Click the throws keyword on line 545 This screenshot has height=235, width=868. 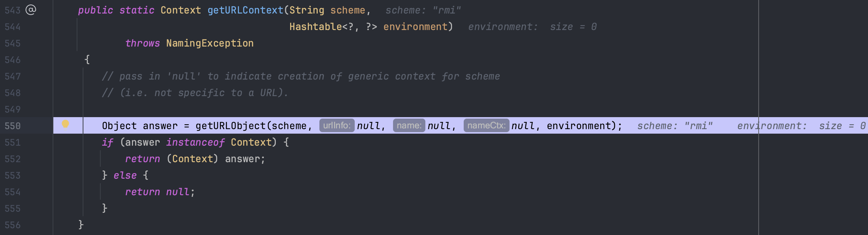[x=142, y=43]
